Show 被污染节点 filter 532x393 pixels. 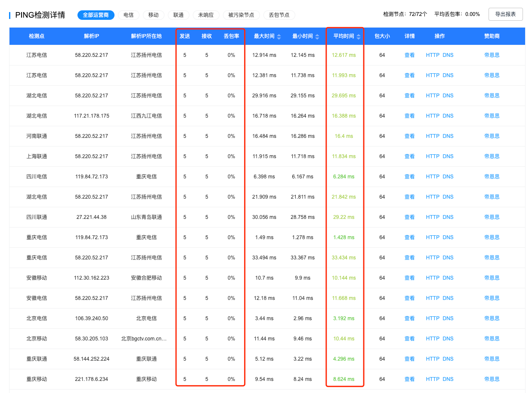click(x=241, y=15)
